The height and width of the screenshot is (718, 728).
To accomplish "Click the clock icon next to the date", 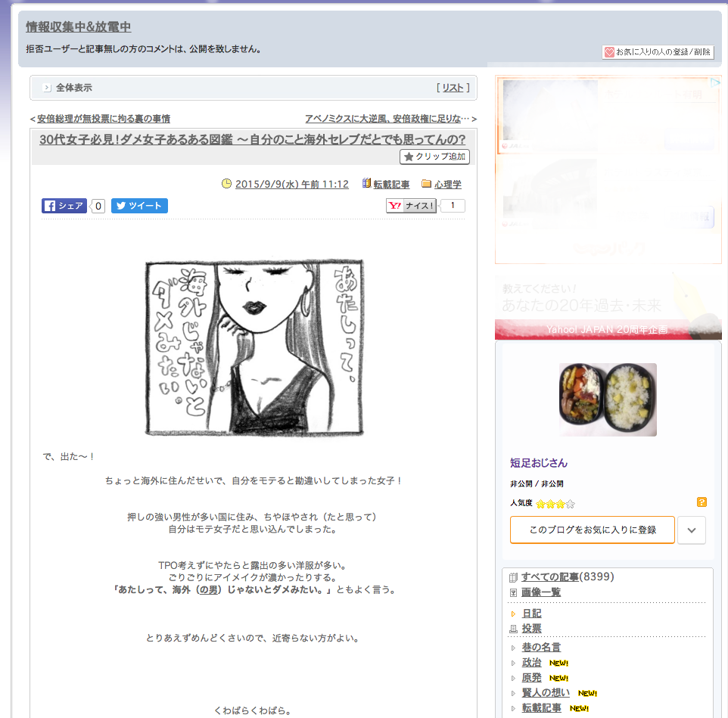I will click(226, 183).
